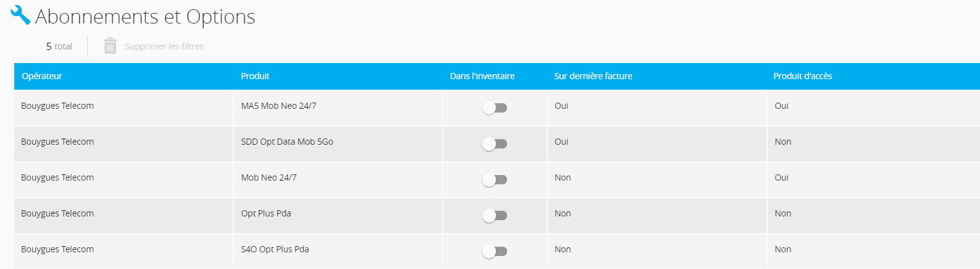980x269 pixels.
Task: Click Supprimer les filtres
Action: tap(164, 46)
